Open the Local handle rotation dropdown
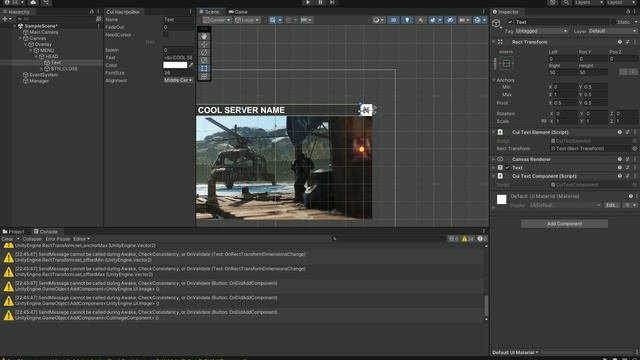640x360 pixels. 247,20
